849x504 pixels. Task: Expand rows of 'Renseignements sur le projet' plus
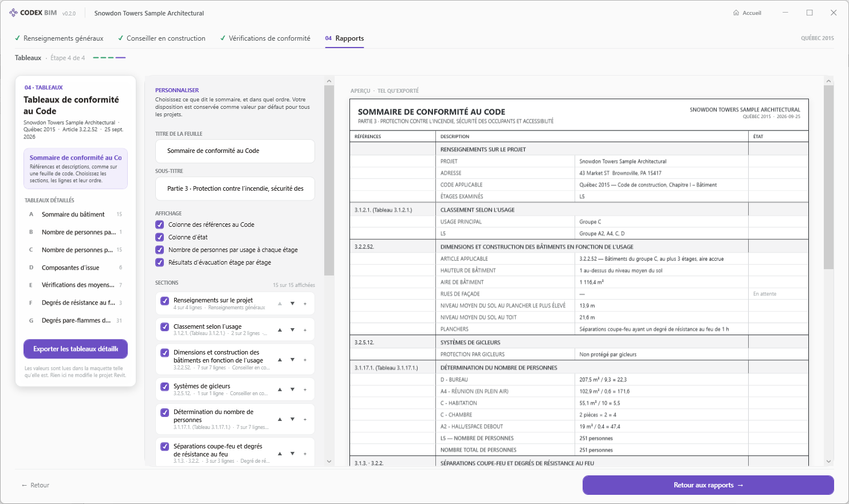(x=305, y=304)
